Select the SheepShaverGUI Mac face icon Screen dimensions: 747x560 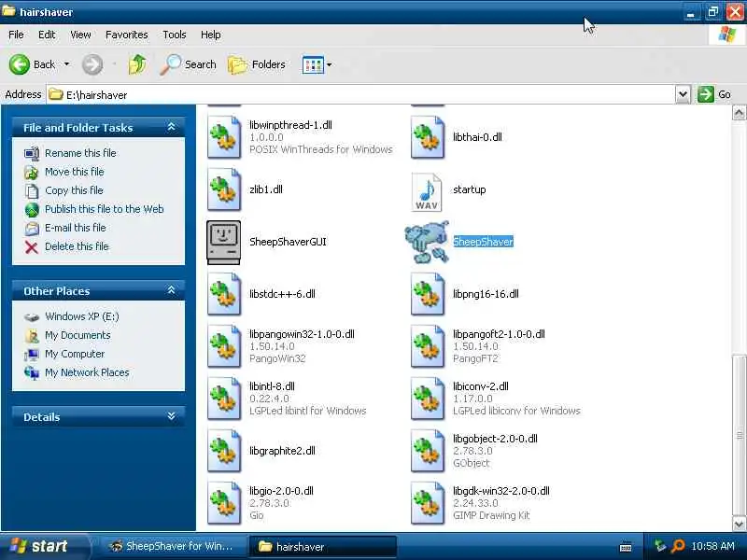(x=223, y=242)
